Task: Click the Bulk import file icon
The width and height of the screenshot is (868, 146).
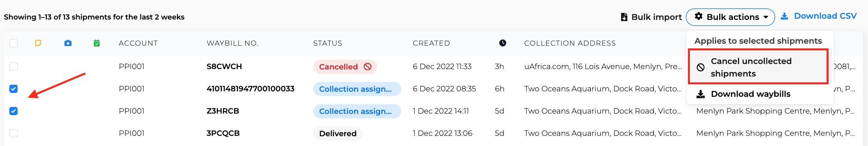Action: (x=624, y=17)
